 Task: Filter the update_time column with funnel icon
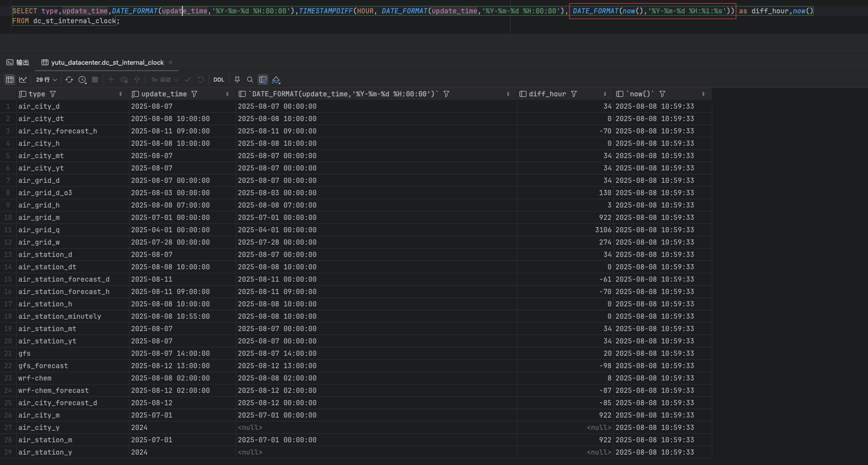(x=194, y=94)
